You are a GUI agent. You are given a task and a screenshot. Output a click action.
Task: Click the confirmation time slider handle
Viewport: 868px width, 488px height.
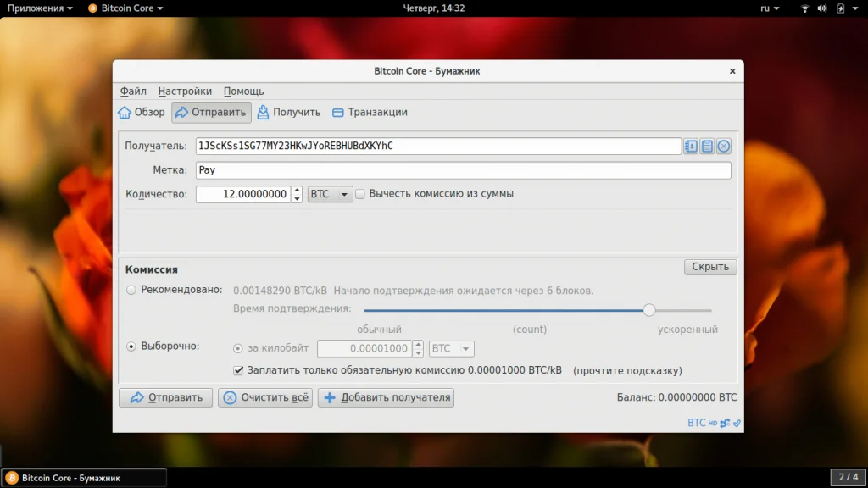649,310
